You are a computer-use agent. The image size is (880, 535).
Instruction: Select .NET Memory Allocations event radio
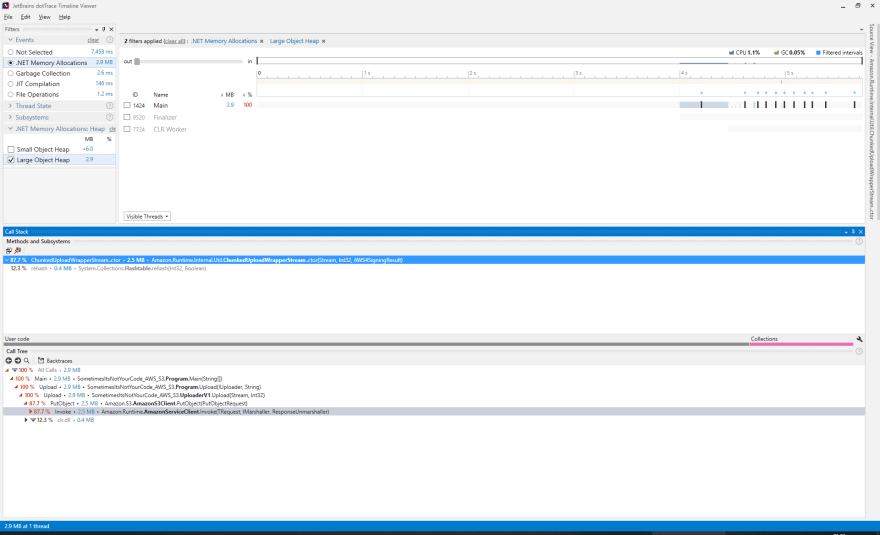11,63
